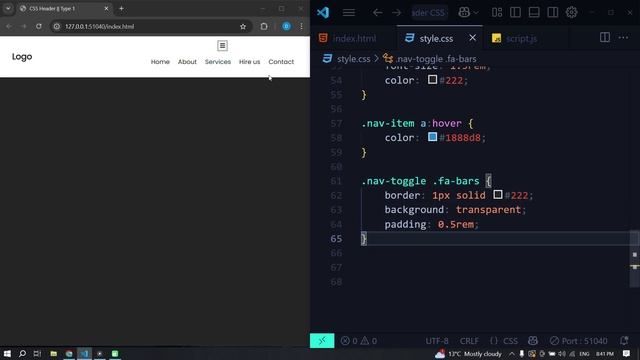
Task: Change file encoding UTF-8 in status bar
Action: tap(437, 341)
